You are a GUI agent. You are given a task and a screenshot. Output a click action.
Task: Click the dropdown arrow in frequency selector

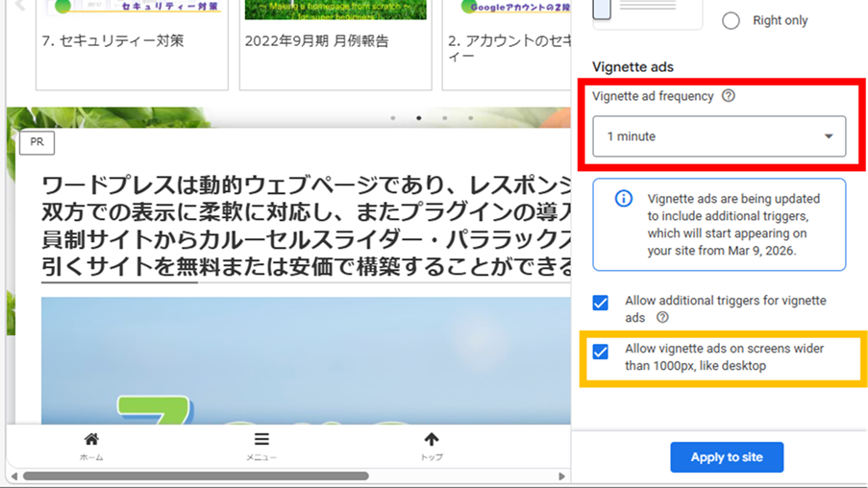tap(829, 136)
